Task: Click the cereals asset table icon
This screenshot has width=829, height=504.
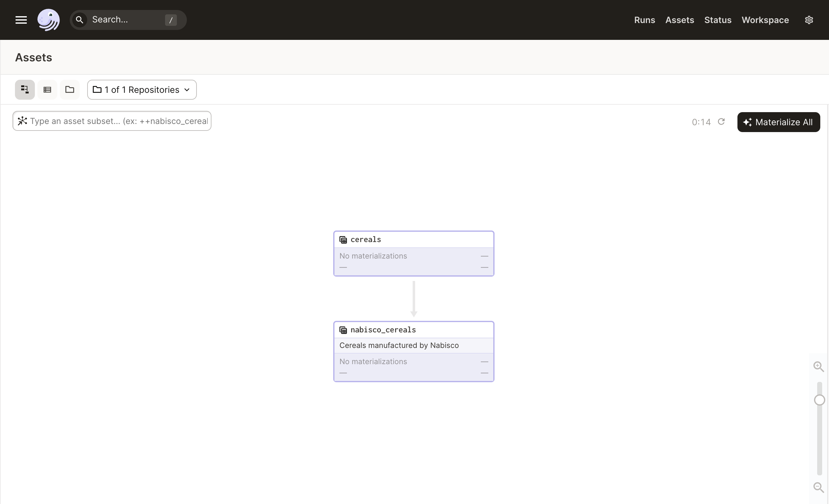Action: pos(343,240)
